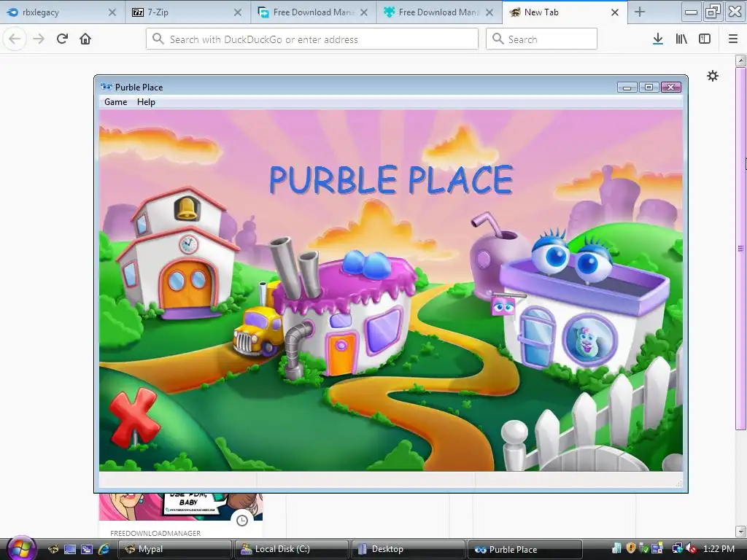The width and height of the screenshot is (747, 560).
Task: Minimize the Purble Place window
Action: (x=627, y=87)
